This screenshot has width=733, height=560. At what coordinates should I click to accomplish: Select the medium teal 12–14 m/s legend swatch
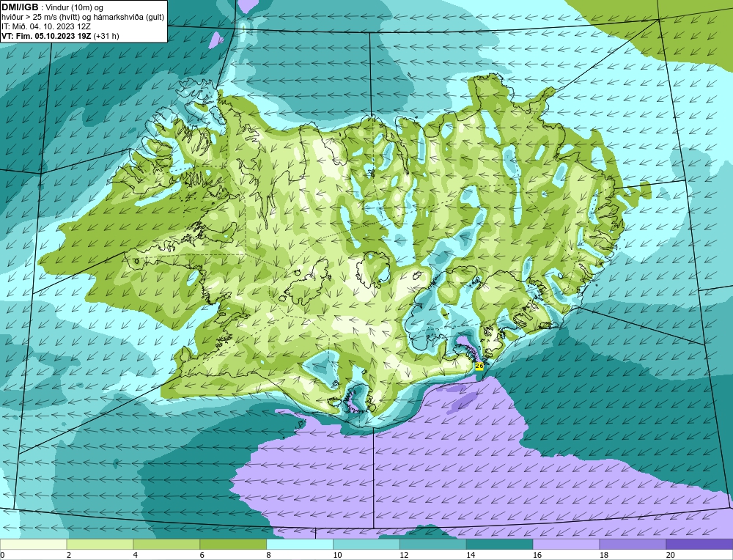[433, 545]
